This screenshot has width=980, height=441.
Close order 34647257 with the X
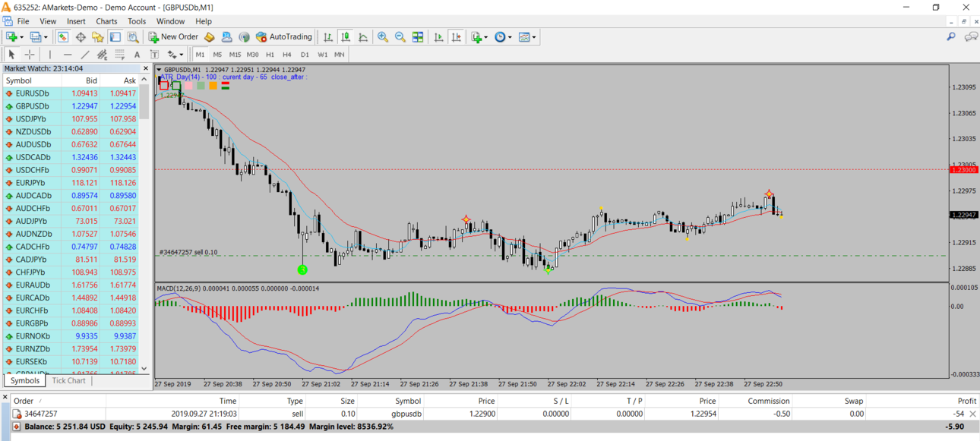pos(973,414)
